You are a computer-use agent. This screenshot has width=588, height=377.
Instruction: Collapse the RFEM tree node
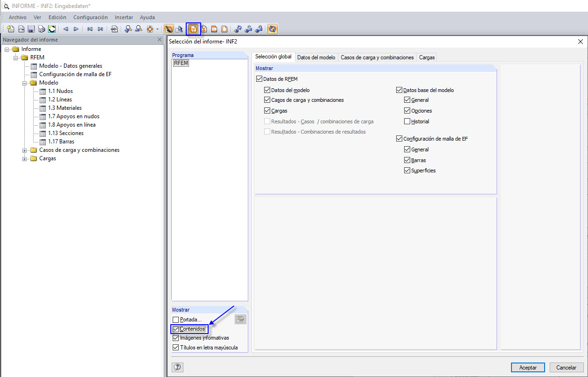pyautogui.click(x=16, y=57)
